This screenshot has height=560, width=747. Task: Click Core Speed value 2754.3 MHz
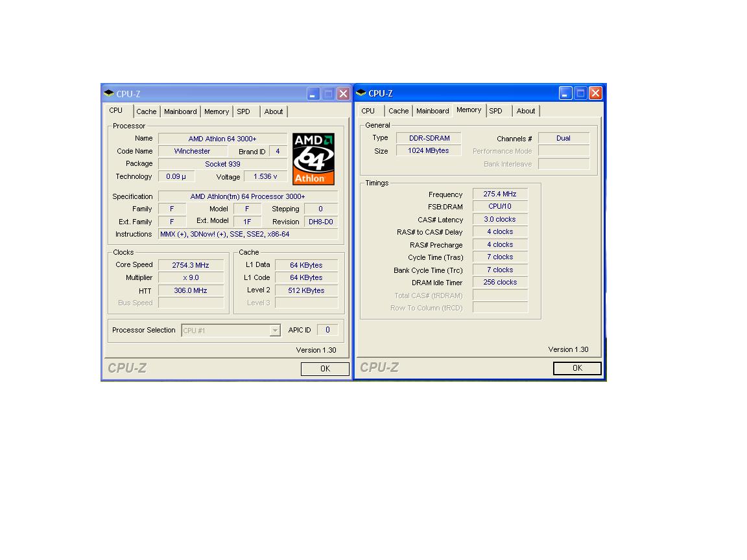(191, 264)
